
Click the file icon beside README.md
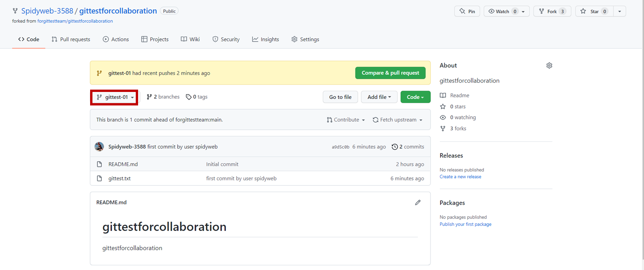coord(99,164)
